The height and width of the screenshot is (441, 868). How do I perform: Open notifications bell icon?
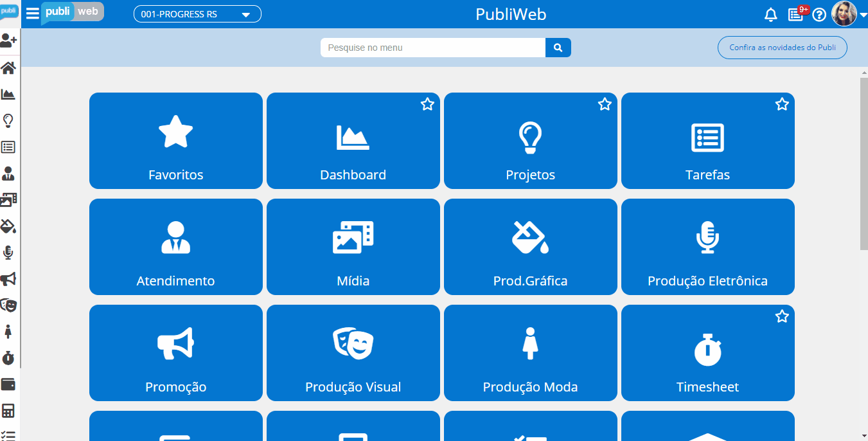(x=771, y=15)
